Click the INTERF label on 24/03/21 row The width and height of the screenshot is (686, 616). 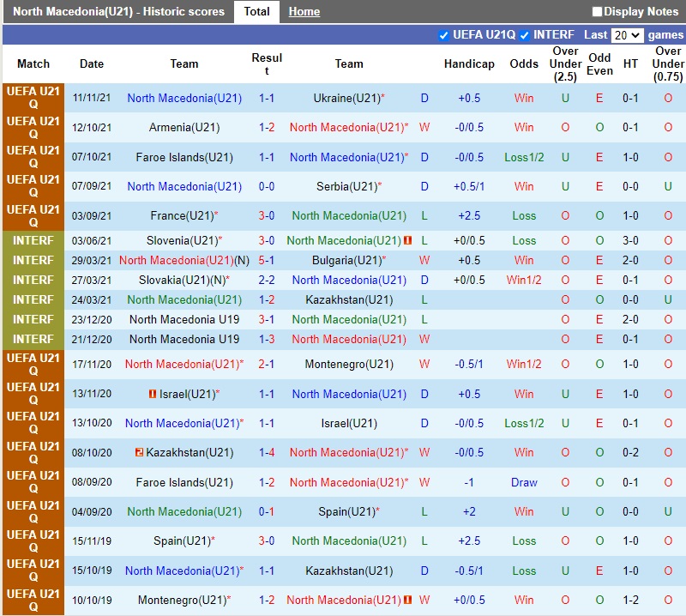(33, 300)
